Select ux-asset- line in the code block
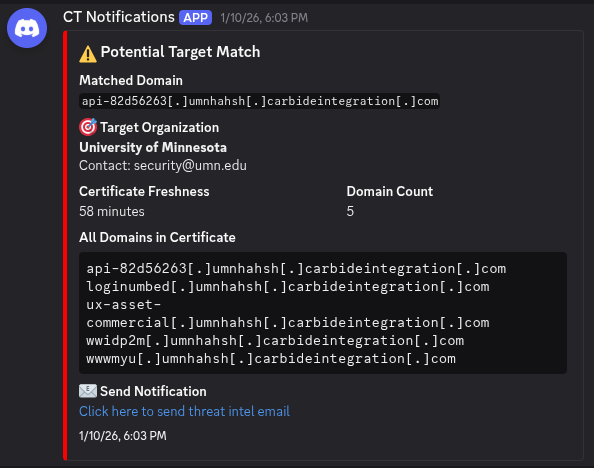 tap(123, 305)
